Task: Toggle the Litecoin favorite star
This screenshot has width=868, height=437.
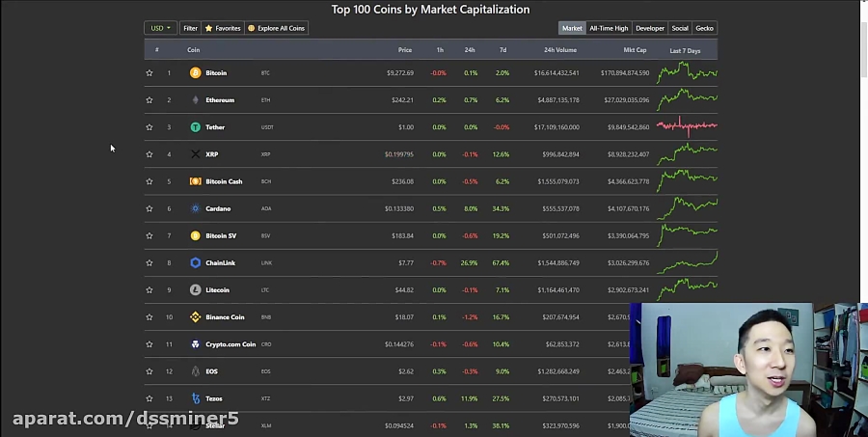Action: [x=149, y=289]
